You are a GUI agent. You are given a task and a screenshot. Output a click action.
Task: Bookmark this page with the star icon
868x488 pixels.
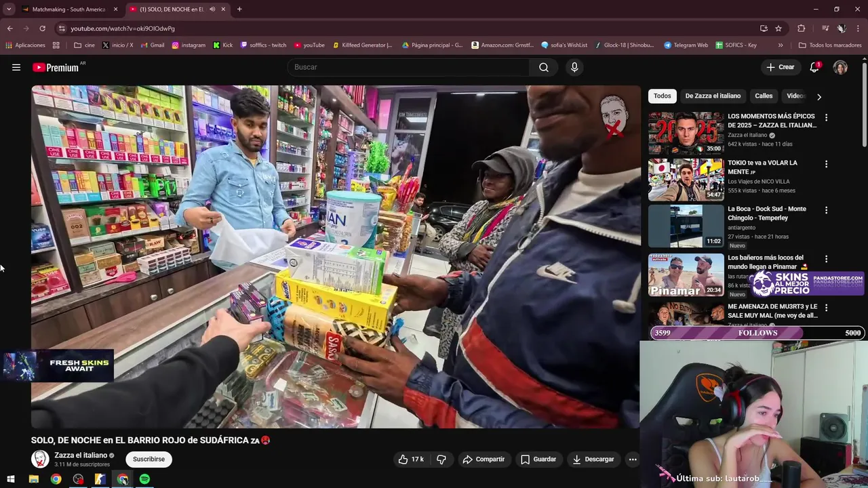click(x=778, y=28)
